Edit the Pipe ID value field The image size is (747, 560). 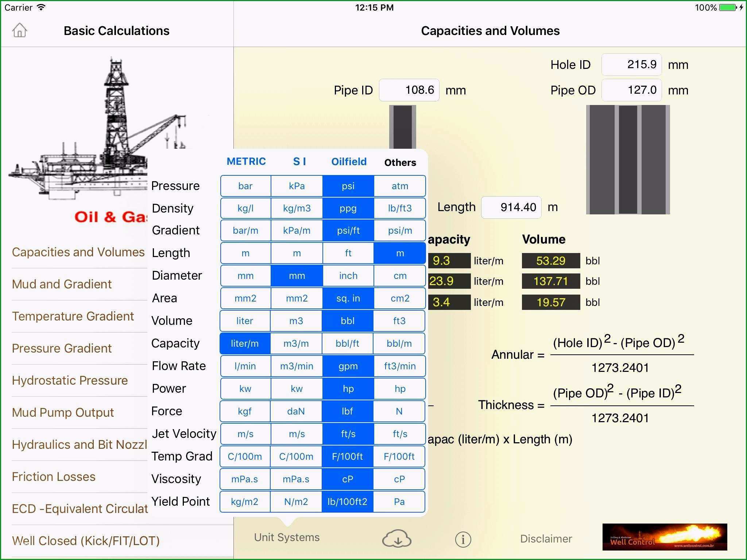click(x=409, y=90)
